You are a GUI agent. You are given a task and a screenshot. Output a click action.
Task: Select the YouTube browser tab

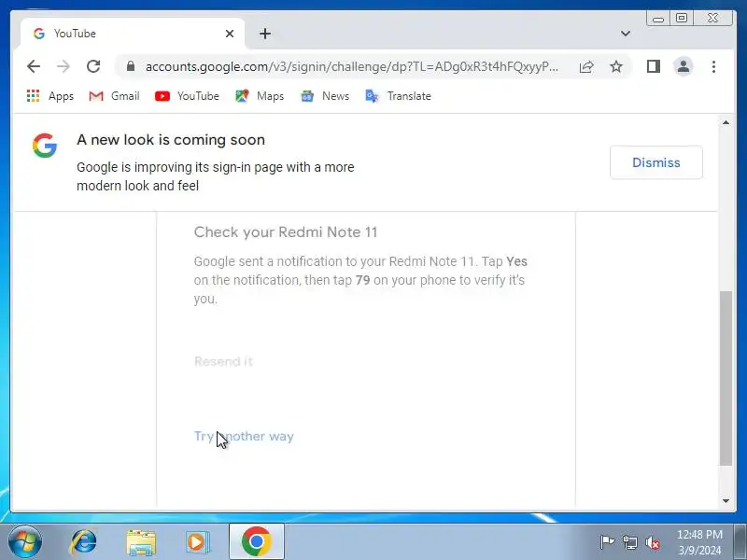pyautogui.click(x=133, y=34)
